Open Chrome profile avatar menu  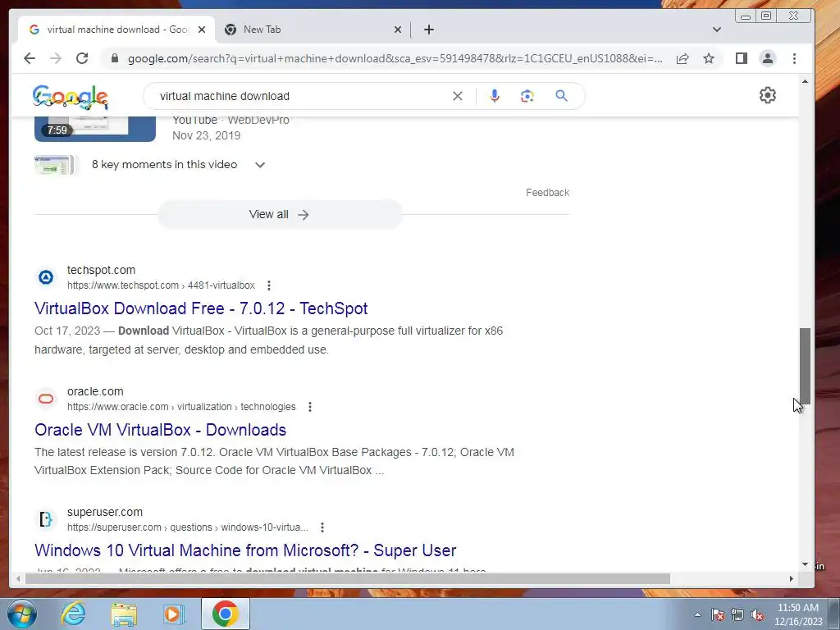(x=768, y=58)
